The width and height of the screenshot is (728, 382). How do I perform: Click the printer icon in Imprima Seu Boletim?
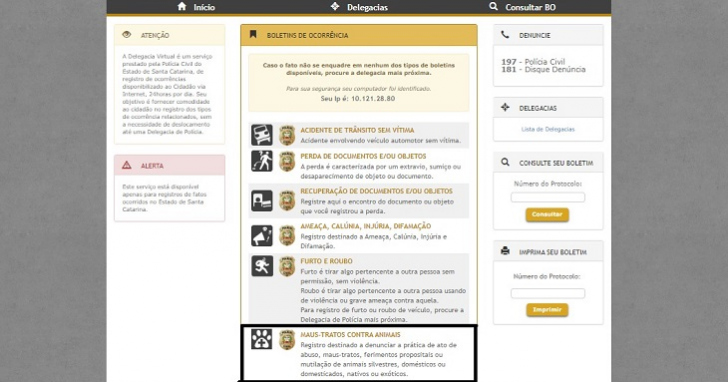pyautogui.click(x=505, y=251)
